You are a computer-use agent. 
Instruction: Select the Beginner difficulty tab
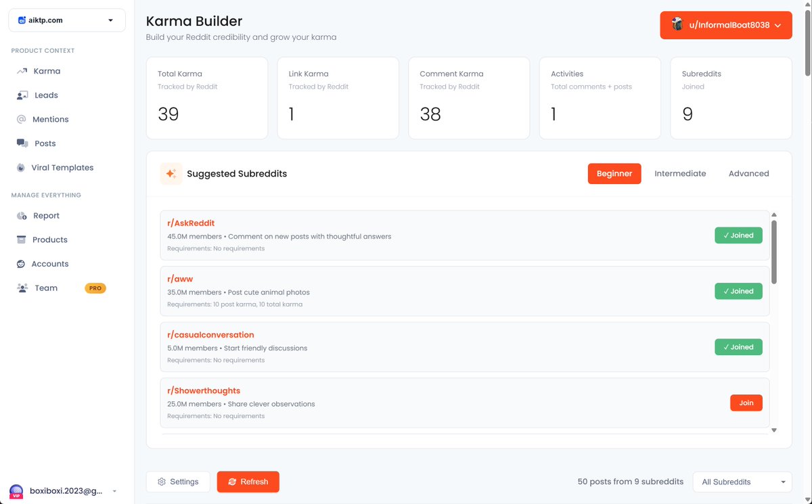pyautogui.click(x=614, y=174)
